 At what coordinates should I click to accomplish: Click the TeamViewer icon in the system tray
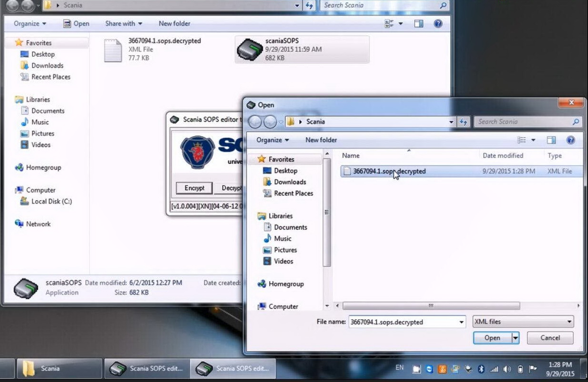(x=429, y=369)
